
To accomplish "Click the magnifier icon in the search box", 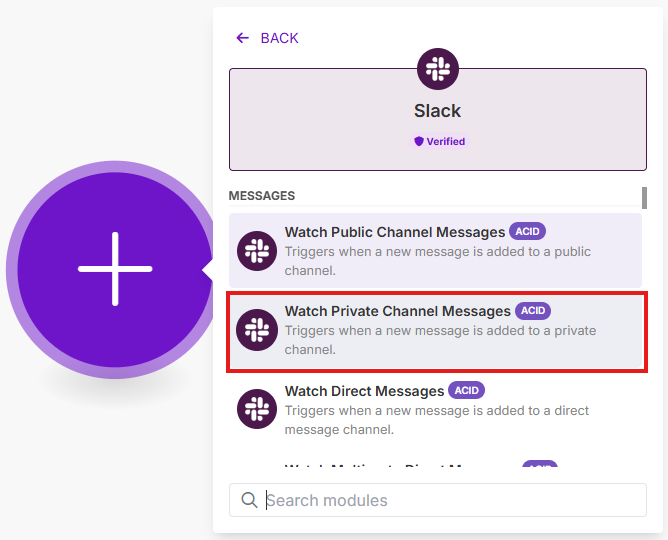I will pos(249,500).
